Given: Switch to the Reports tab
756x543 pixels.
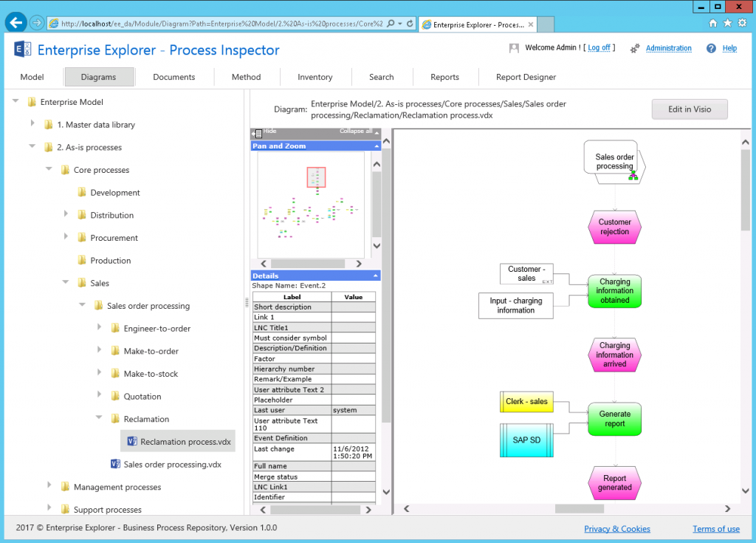Looking at the screenshot, I should coord(444,76).
